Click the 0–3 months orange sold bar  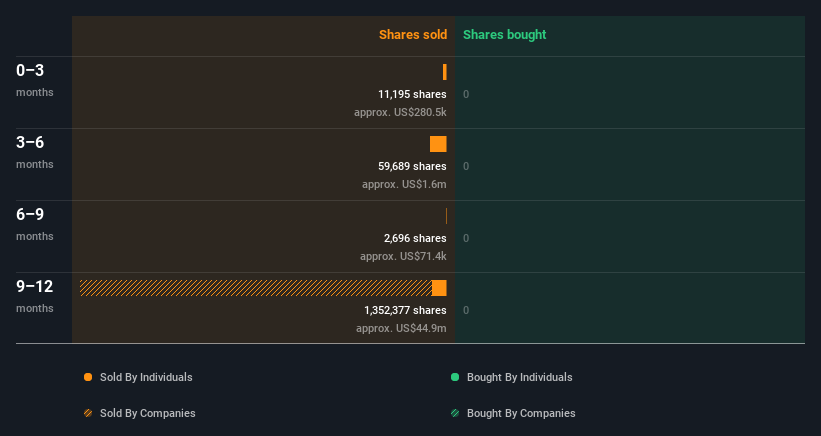pyautogui.click(x=445, y=72)
